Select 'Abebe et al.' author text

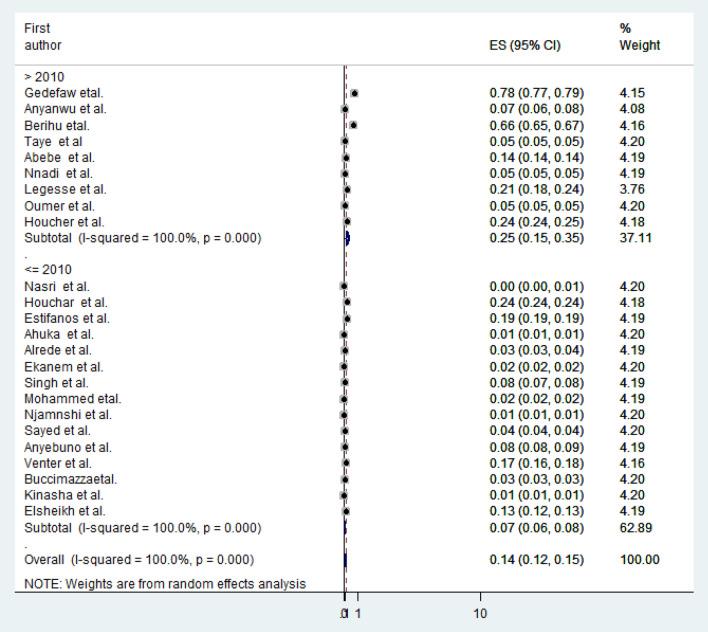pyautogui.click(x=59, y=158)
